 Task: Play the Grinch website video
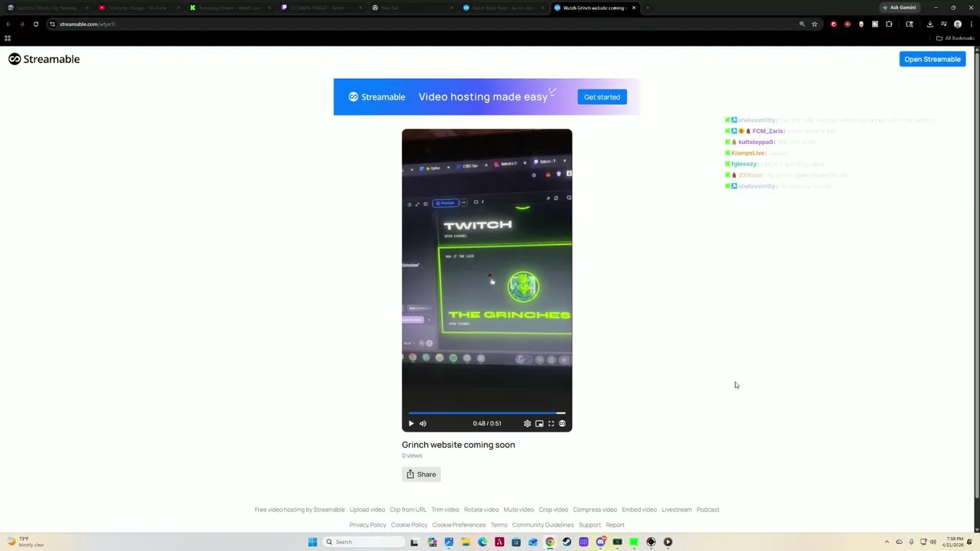point(411,423)
